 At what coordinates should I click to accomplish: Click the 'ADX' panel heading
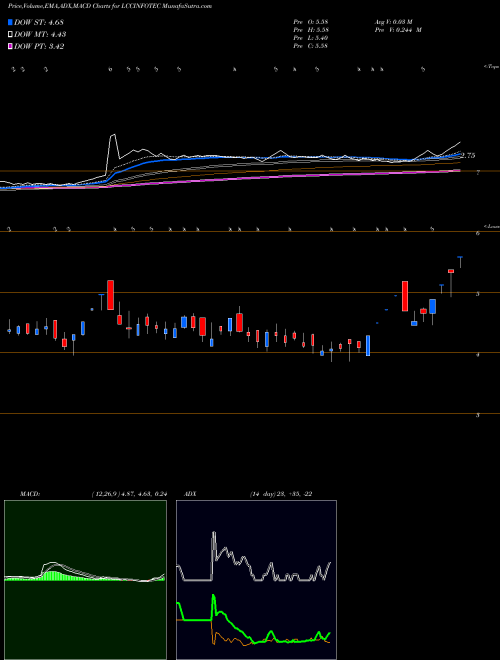(190, 494)
